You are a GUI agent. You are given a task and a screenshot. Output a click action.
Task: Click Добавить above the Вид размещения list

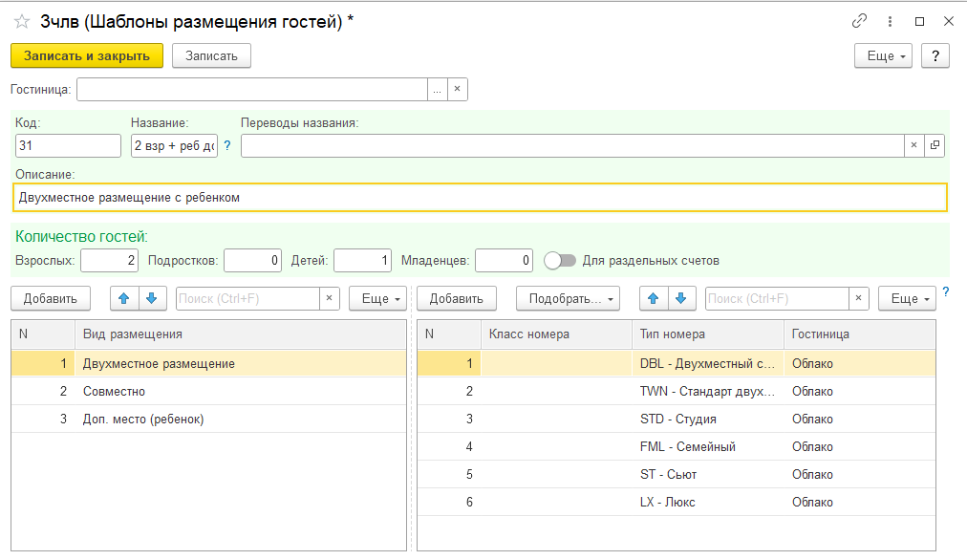[51, 298]
